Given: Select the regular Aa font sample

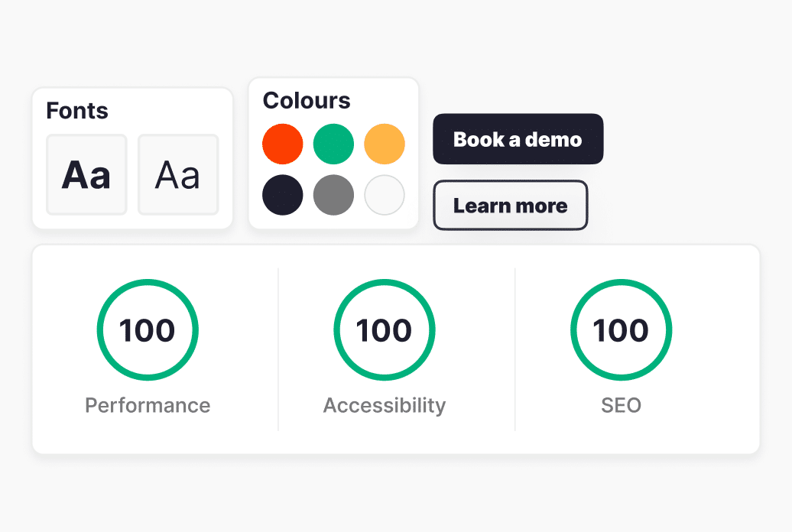Looking at the screenshot, I should tap(177, 174).
